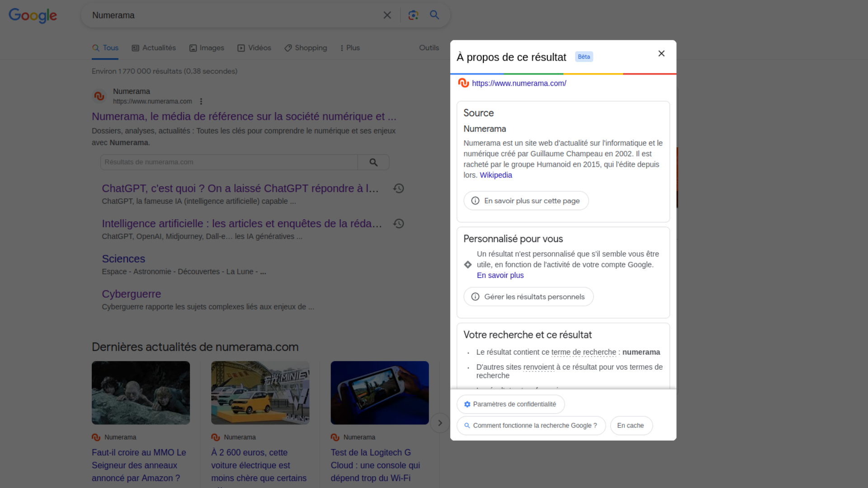Click the https://www.numerama.com/ link in panel
This screenshot has width=868, height=488.
coord(519,84)
